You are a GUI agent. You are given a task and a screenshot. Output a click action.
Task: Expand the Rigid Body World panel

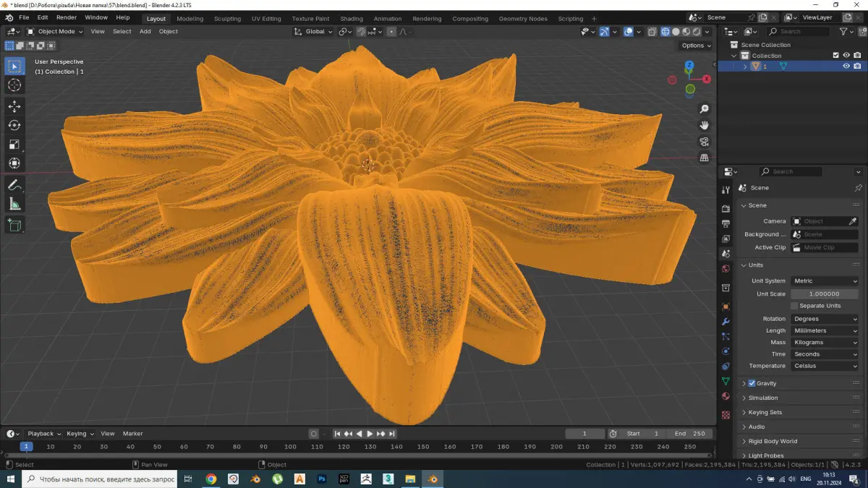pyautogui.click(x=773, y=441)
